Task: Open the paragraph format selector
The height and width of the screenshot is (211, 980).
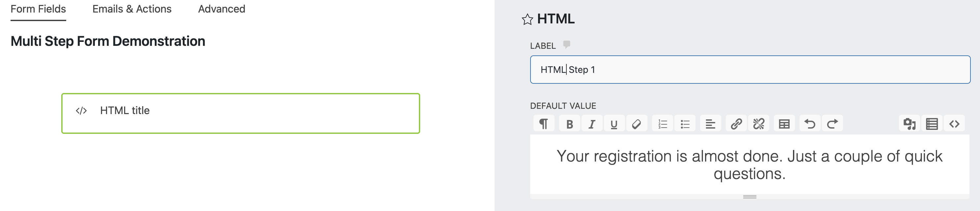Action: [x=544, y=123]
